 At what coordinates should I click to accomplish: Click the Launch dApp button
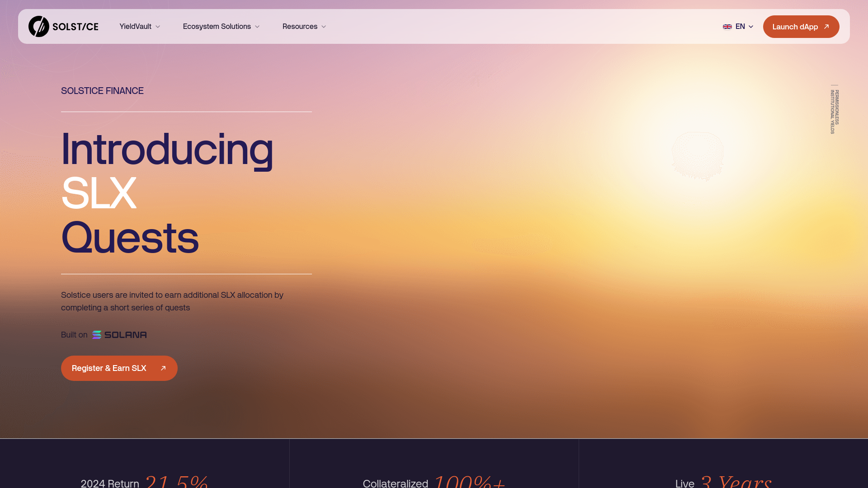click(x=801, y=27)
